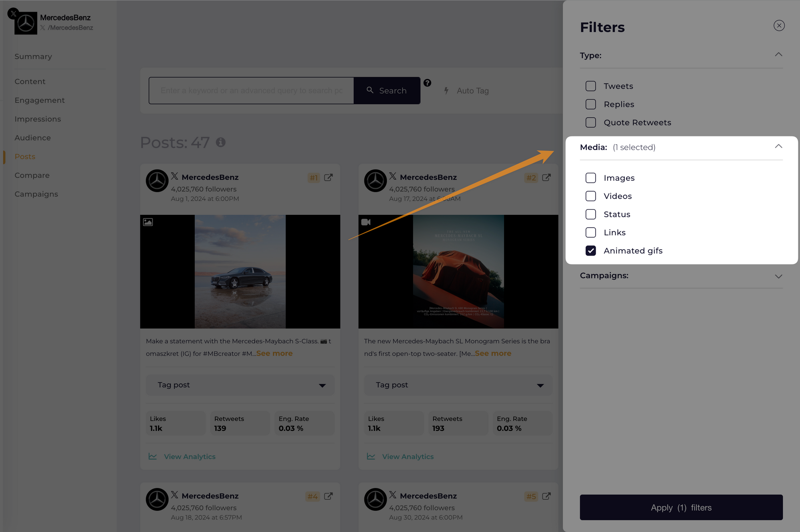Viewport: 800px width, 532px height.
Task: Open the Maybach S-Class post image
Action: pyautogui.click(x=240, y=272)
